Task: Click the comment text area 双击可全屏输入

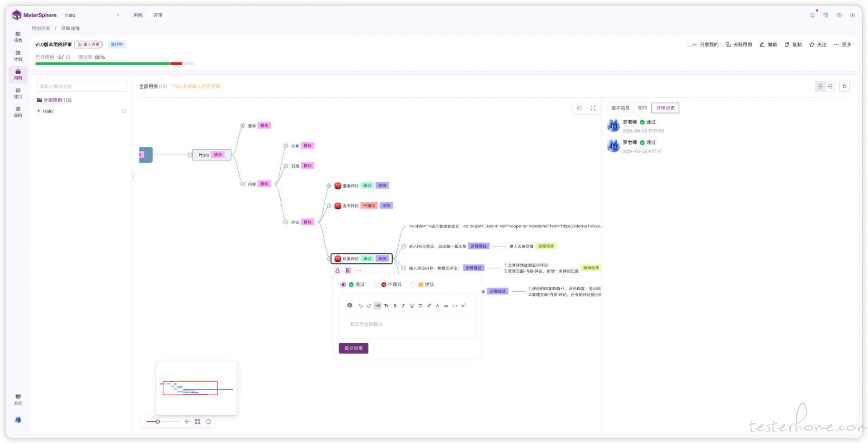Action: pyautogui.click(x=407, y=325)
